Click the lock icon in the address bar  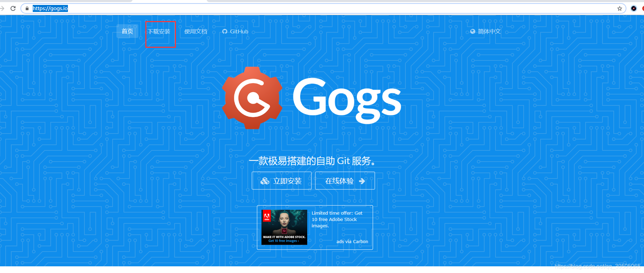pos(27,8)
